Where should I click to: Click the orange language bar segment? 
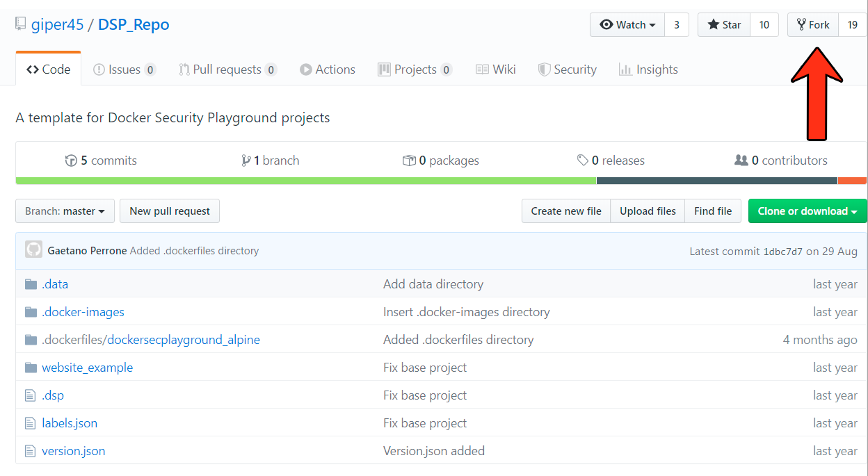[852, 181]
